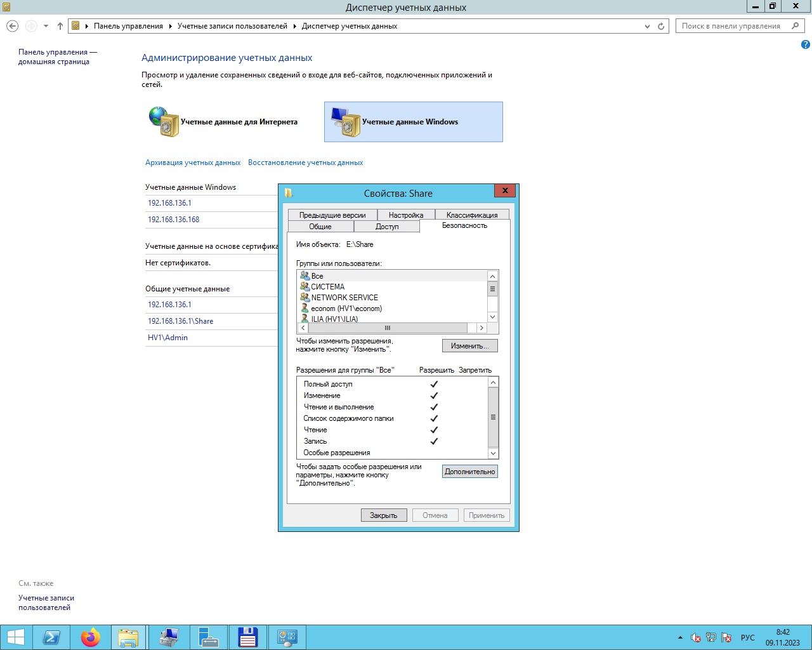Switch to Доступ tab
This screenshot has height=650, width=812.
[387, 227]
